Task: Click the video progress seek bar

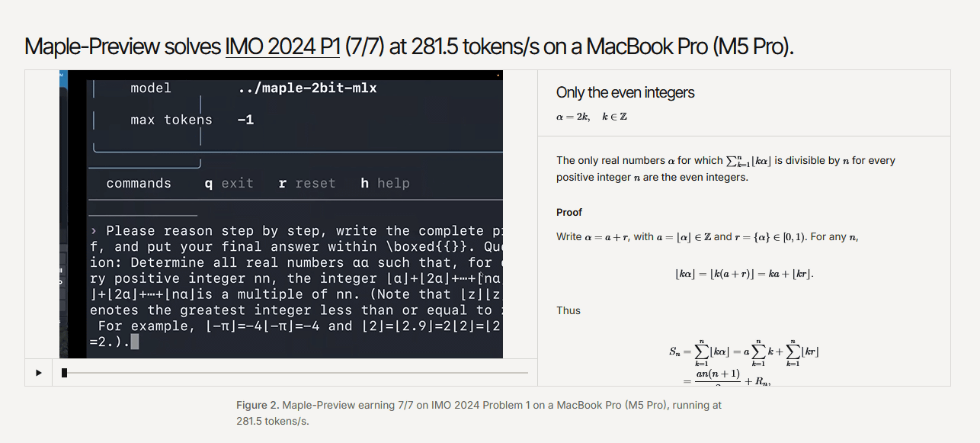Action: click(295, 373)
